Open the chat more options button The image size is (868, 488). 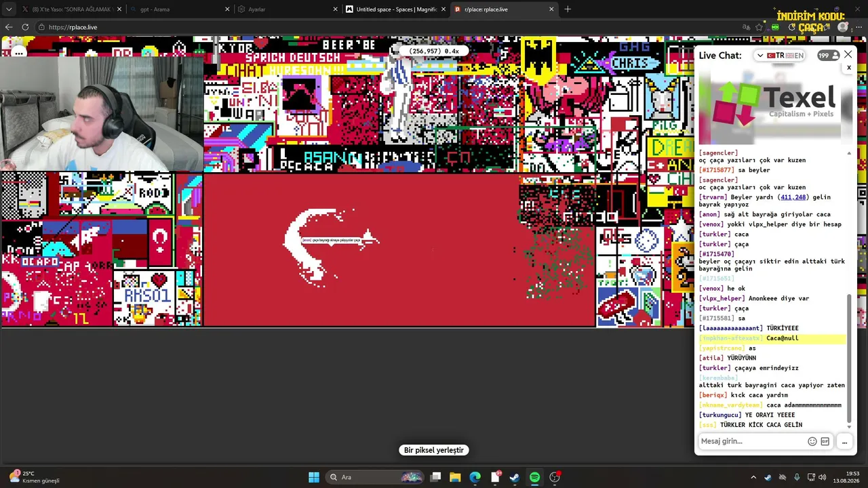[x=844, y=441]
